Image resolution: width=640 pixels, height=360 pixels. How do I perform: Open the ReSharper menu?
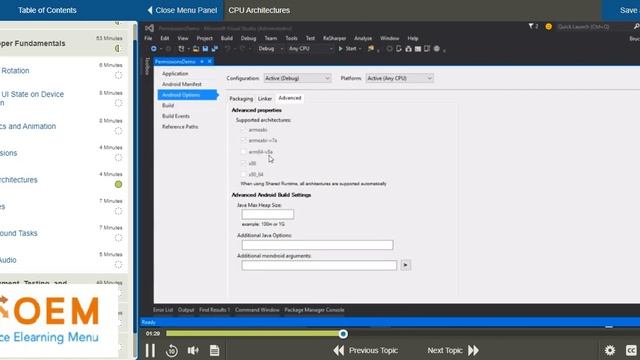click(334, 38)
